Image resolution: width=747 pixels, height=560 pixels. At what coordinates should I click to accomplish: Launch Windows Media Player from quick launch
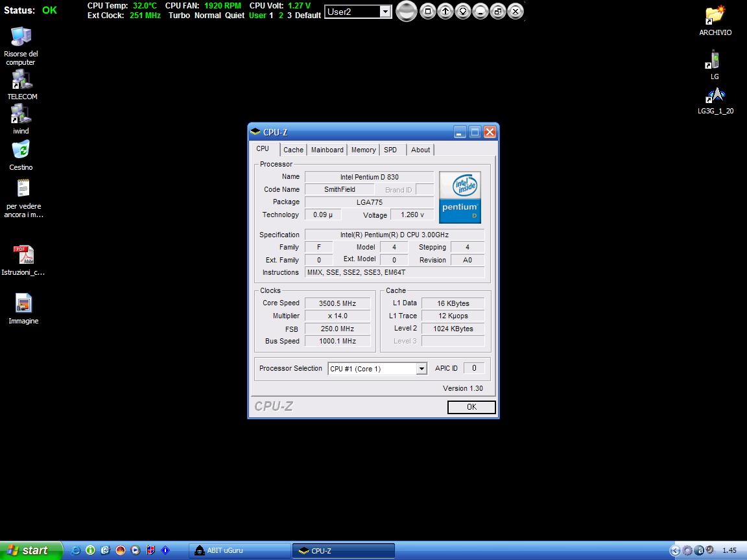point(136,550)
